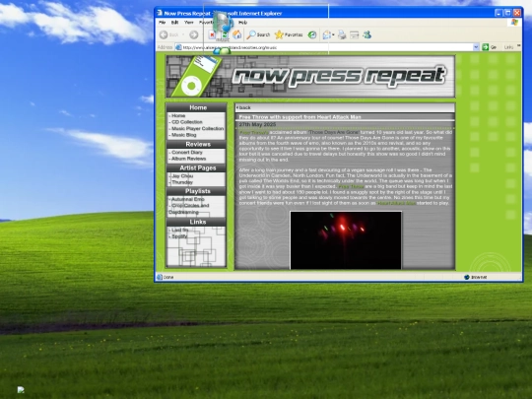Click the Windows flag logo throbber
The height and width of the screenshot is (399, 532).
point(514,23)
